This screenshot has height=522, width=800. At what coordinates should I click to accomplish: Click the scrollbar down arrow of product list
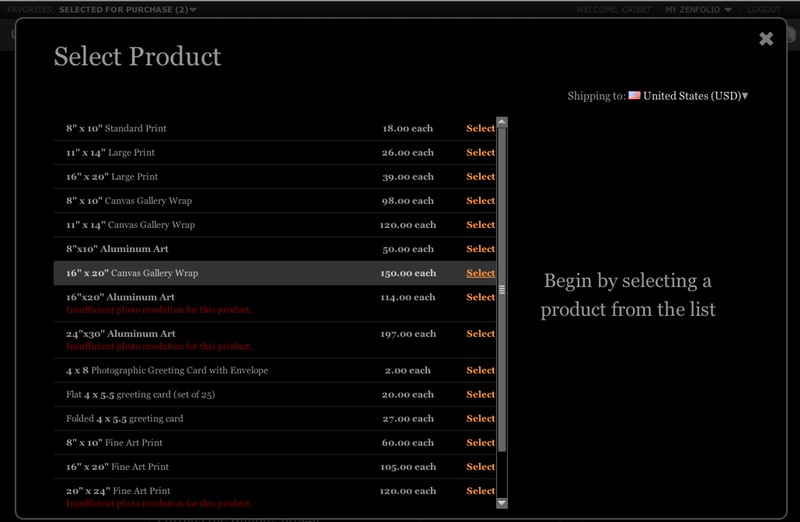[x=502, y=503]
